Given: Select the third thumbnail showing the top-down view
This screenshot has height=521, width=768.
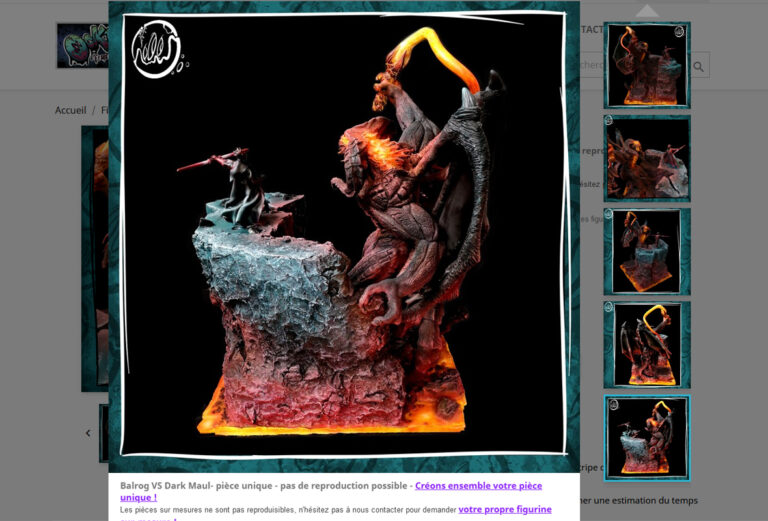Looking at the screenshot, I should click(647, 251).
